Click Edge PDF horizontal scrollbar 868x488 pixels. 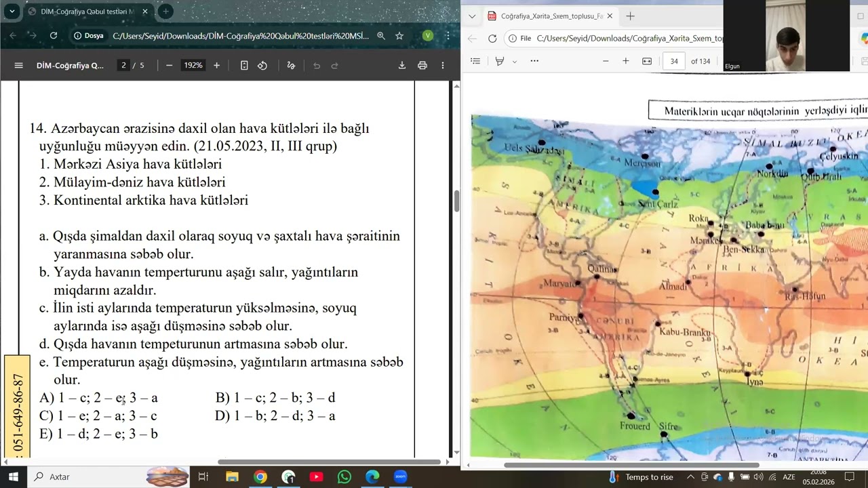coord(631,465)
